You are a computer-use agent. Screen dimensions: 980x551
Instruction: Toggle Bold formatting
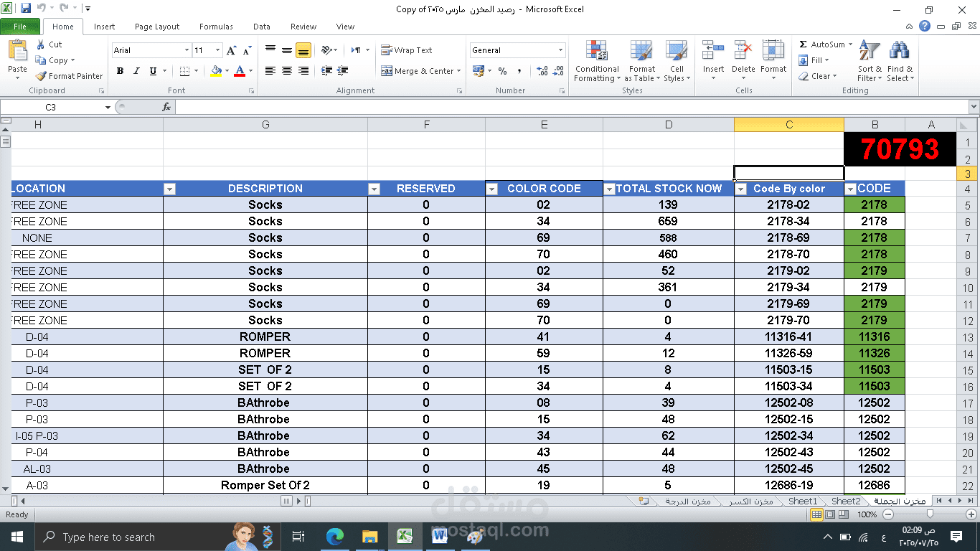(x=120, y=71)
